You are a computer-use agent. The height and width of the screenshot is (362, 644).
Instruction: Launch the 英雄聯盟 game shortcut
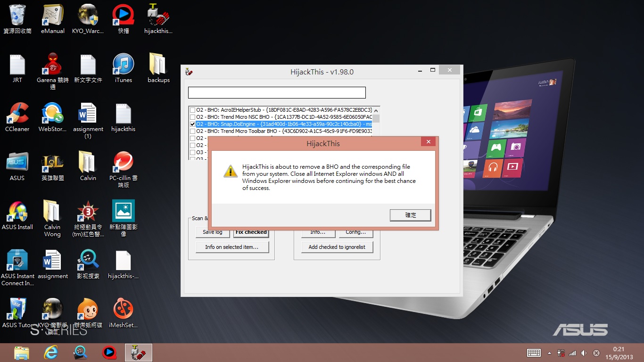[53, 166]
